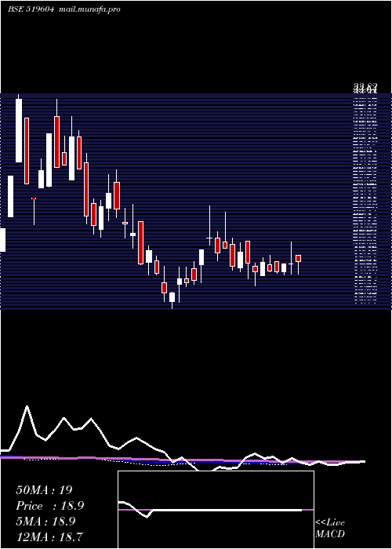Click the 'Price : 18.9' readout
Image resolution: width=392 pixels, height=549 pixels.
coord(50,506)
